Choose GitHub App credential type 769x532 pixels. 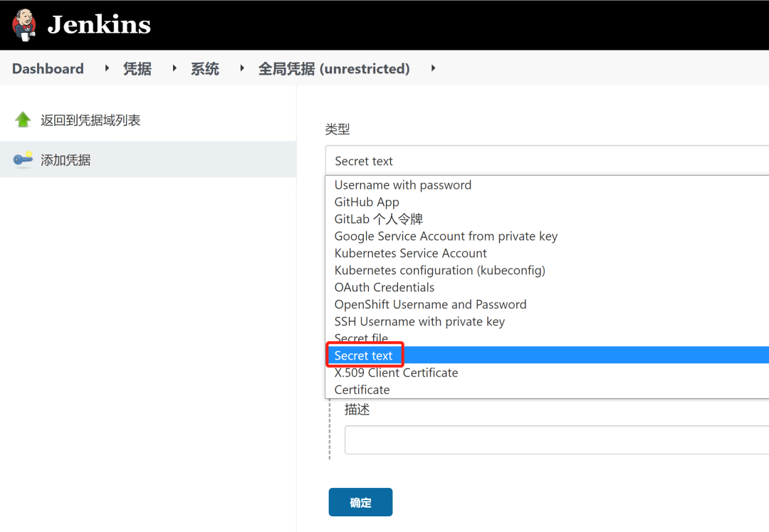[x=367, y=202]
